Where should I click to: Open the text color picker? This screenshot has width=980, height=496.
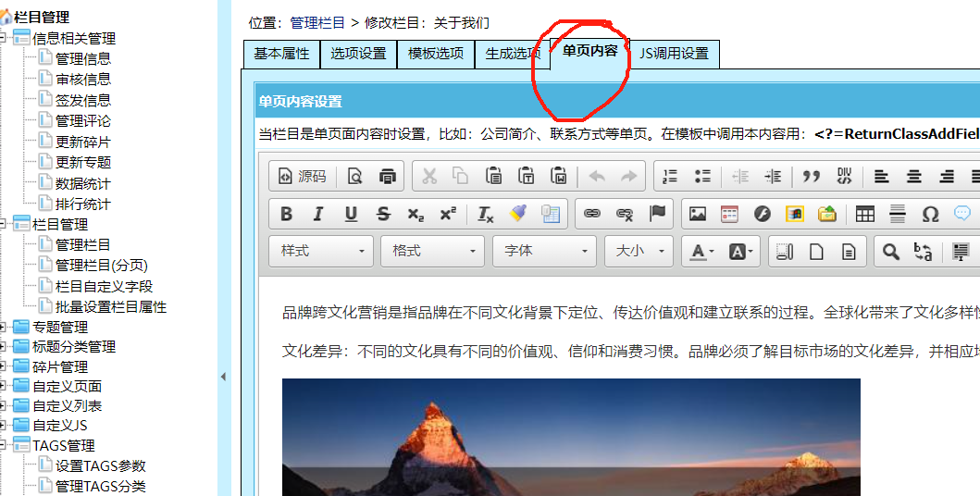click(701, 251)
